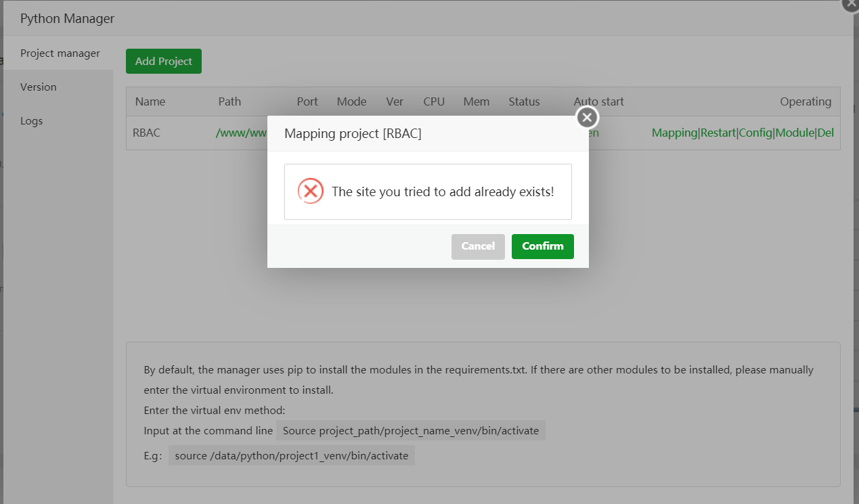Click the source /data/python example command
This screenshot has height=504, width=859.
[x=292, y=455]
